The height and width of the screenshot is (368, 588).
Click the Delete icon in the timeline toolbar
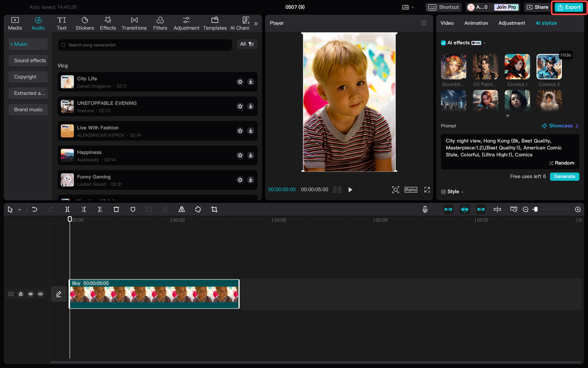116,209
